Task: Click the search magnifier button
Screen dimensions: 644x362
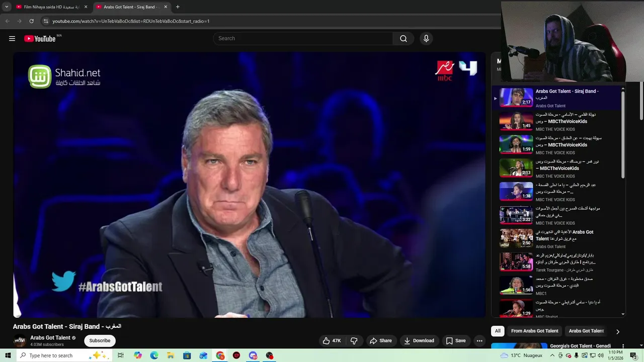Action: tap(403, 39)
